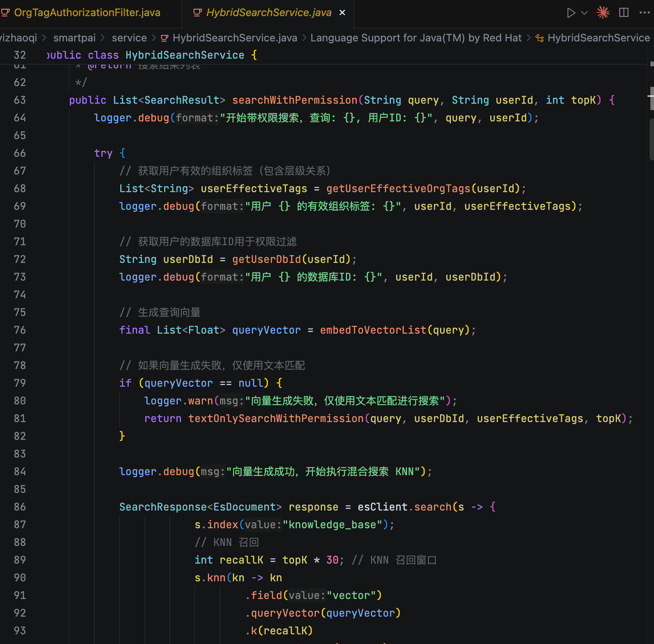Click line number 79 in the gutter
The width and height of the screenshot is (654, 644).
[20, 383]
